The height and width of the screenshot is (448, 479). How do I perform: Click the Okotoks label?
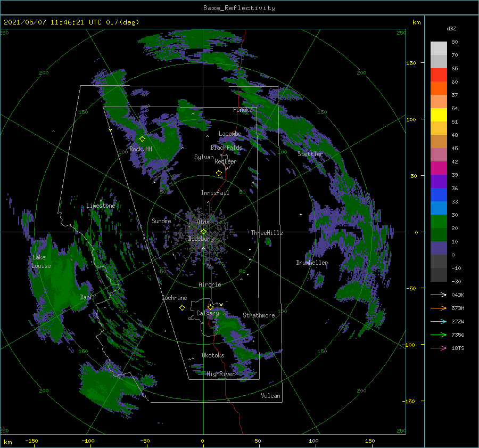[x=213, y=355]
